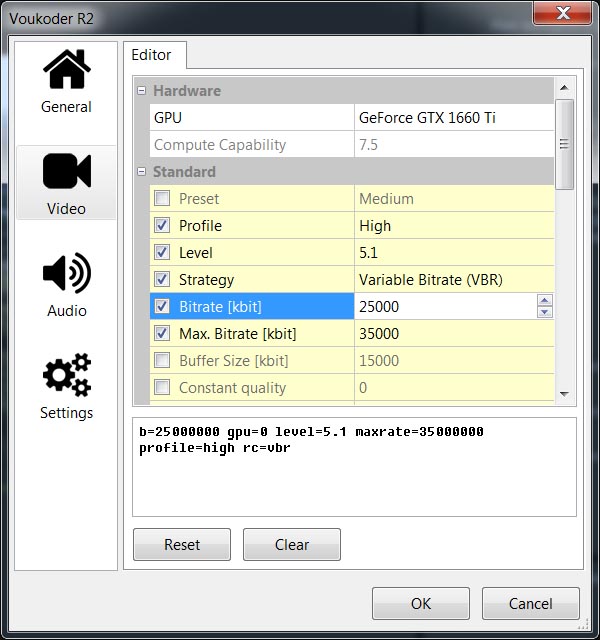Uncheck the Max. Bitrate [kbit] checkbox

click(x=162, y=333)
